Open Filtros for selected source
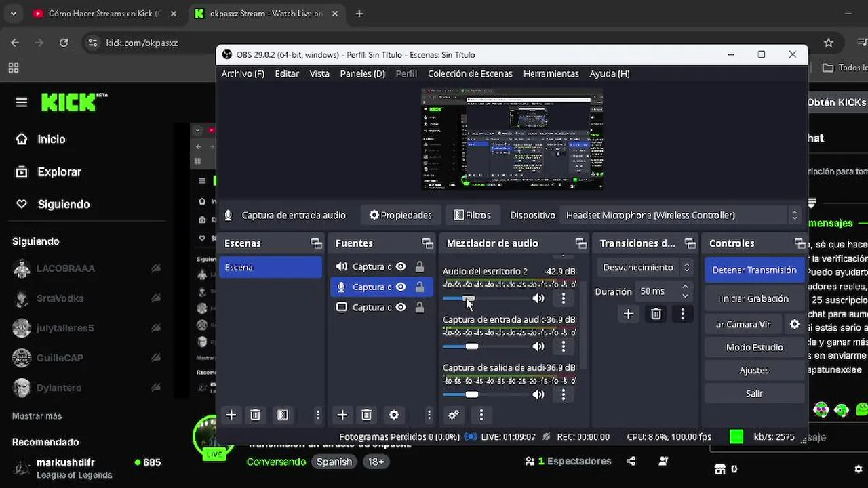Screen dimensions: 868x488 coord(472,215)
